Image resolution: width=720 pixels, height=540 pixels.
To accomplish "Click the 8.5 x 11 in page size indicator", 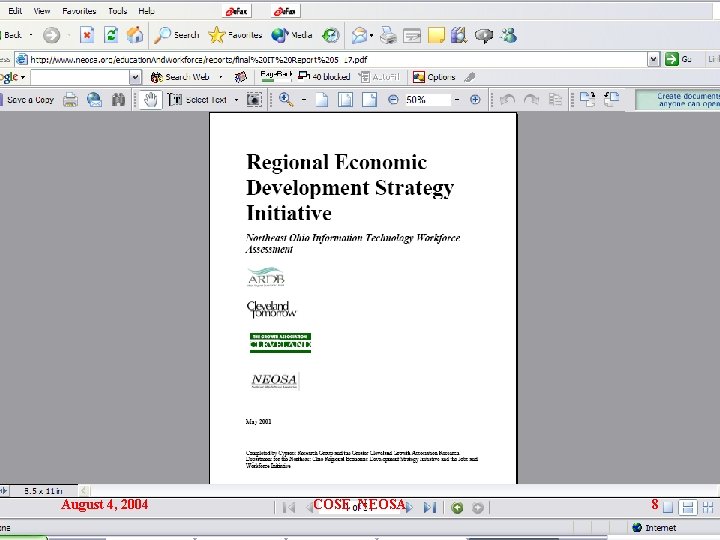I will 44,491.
